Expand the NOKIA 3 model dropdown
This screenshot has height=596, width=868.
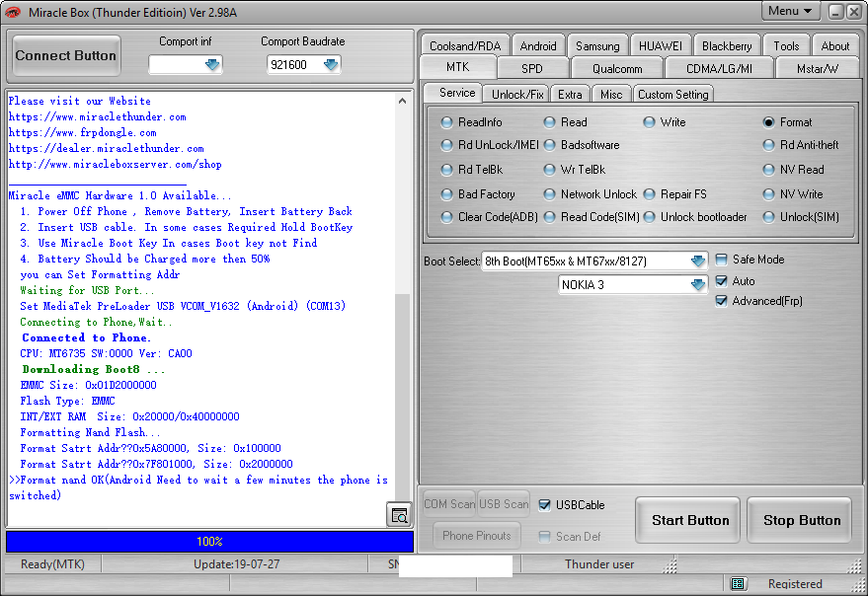698,284
